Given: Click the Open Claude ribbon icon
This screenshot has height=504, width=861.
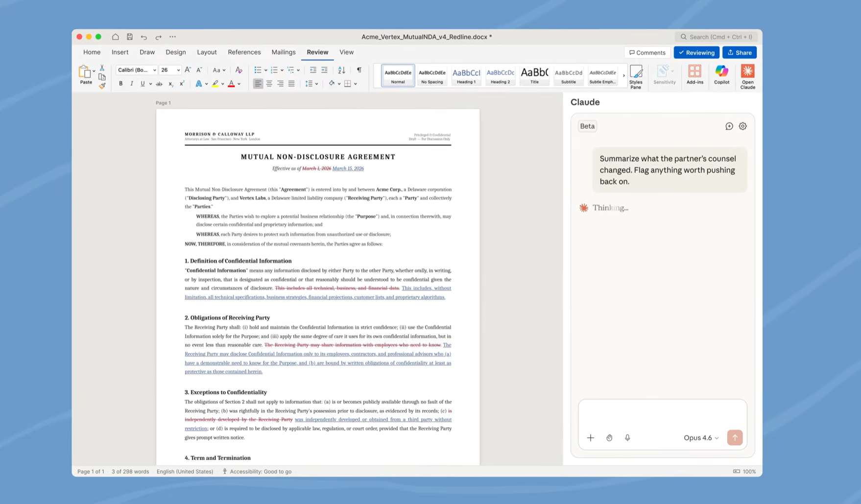Looking at the screenshot, I should coord(747,74).
